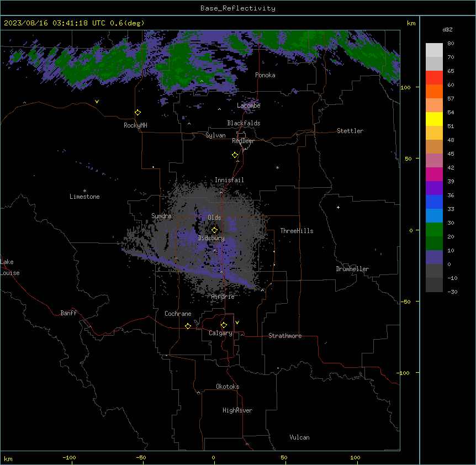
Task: Select the light grey 70-80 dBZ swatch
Action: (x=434, y=50)
